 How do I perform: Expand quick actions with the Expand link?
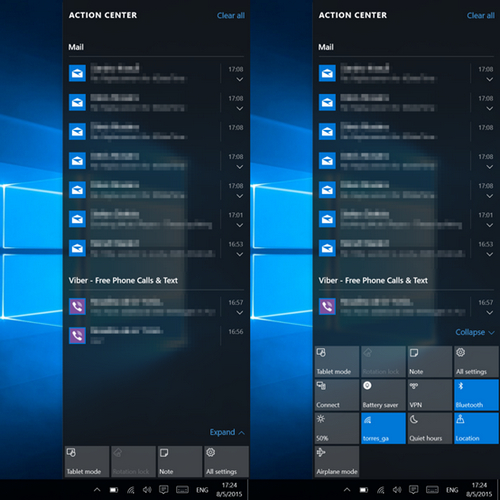click(x=227, y=432)
